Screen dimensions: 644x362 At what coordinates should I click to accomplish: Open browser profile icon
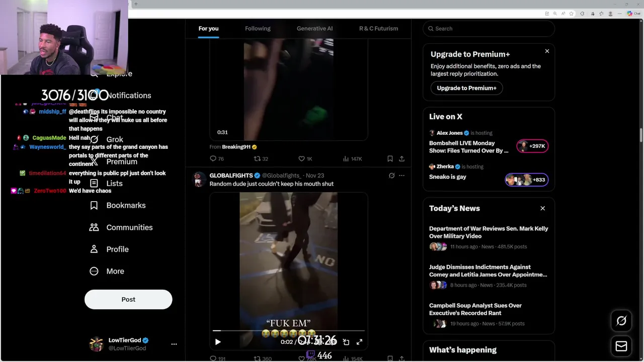[x=610, y=14]
